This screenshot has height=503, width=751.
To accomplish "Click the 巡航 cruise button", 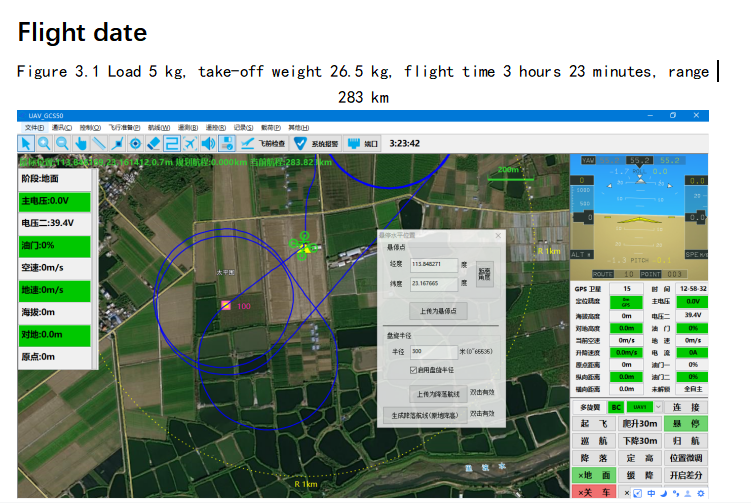I will (x=594, y=441).
